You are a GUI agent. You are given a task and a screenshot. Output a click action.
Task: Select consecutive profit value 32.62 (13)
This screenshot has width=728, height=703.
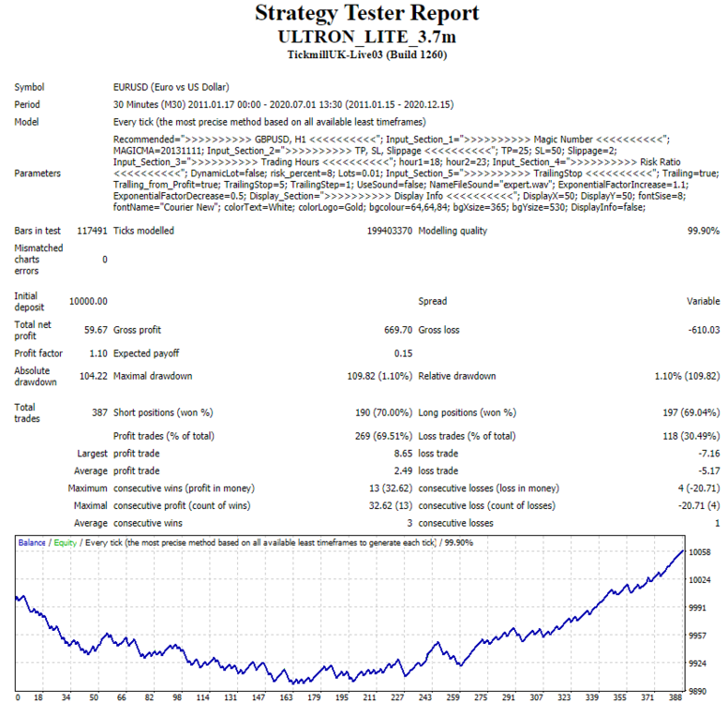pos(391,506)
